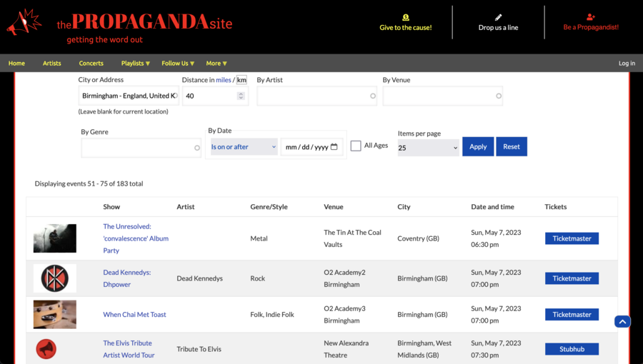Switch distance unit to km
Image resolution: width=643 pixels, height=364 pixels.
[x=241, y=80]
